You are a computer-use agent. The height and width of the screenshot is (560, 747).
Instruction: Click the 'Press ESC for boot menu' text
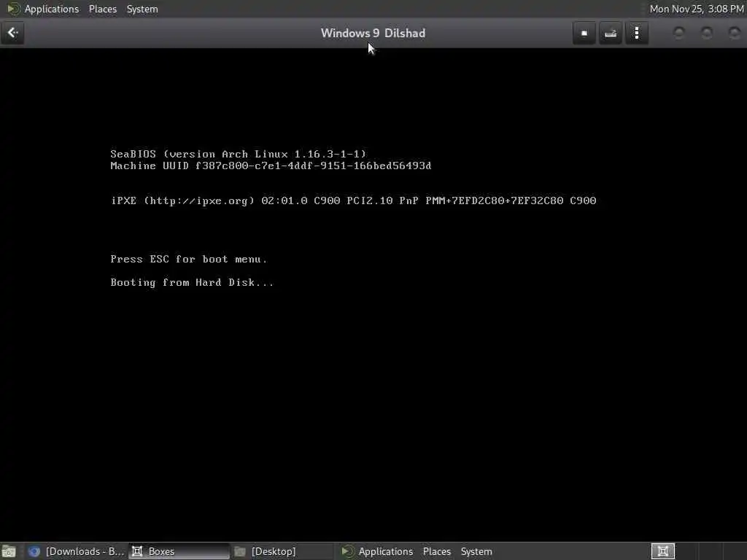[189, 259]
